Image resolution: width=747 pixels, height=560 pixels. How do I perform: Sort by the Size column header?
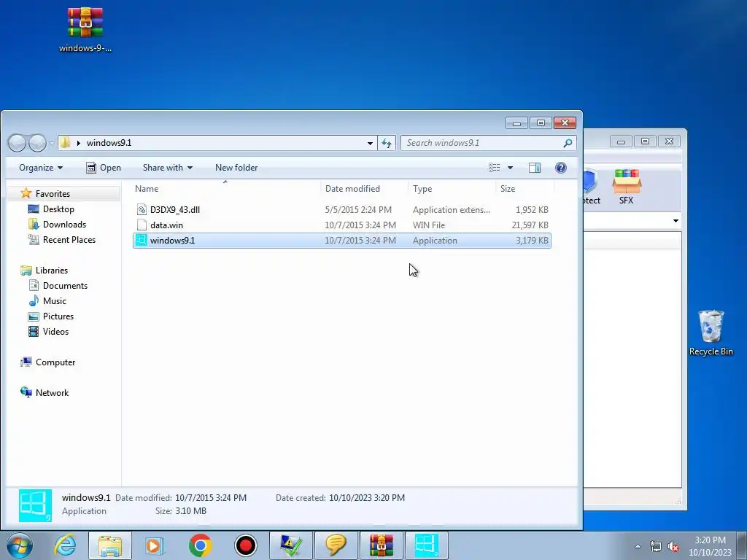click(525, 189)
